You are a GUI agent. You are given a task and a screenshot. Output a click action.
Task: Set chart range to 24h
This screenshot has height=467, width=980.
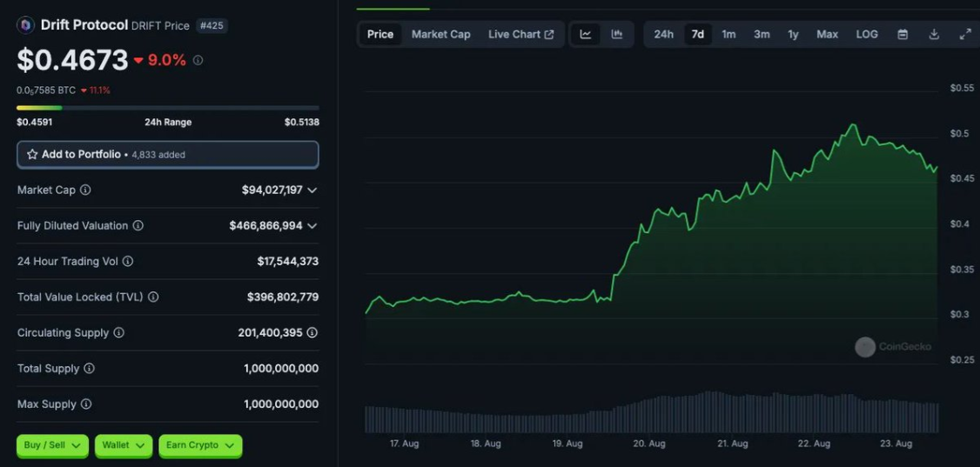(x=664, y=34)
